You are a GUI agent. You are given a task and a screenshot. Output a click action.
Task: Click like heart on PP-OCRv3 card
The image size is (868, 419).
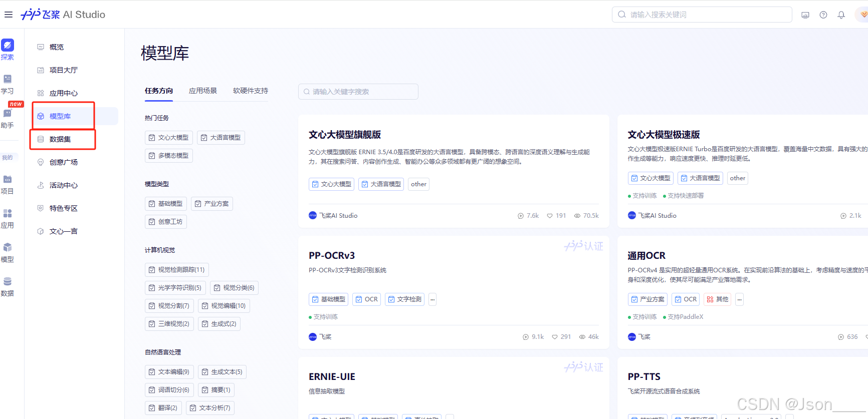pos(555,337)
